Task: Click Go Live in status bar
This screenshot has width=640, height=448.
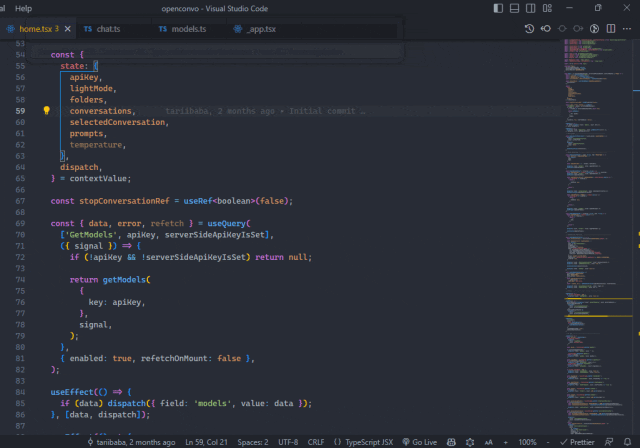Action: (419, 441)
